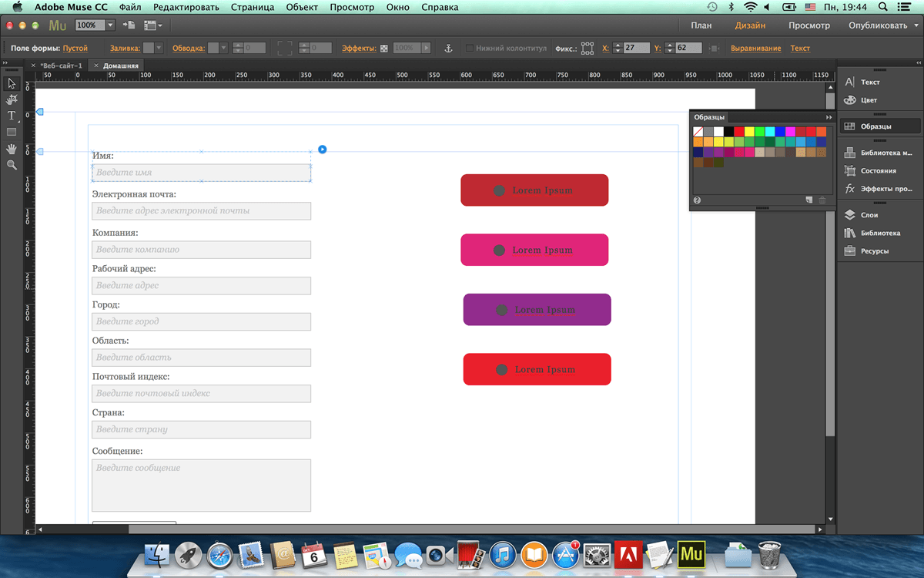Click the Mu application logo
The width and height of the screenshot is (924, 578).
tap(57, 25)
